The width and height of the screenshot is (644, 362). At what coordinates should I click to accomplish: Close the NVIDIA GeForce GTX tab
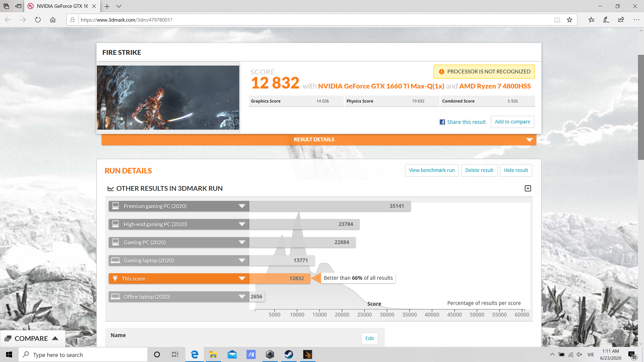[x=94, y=6]
